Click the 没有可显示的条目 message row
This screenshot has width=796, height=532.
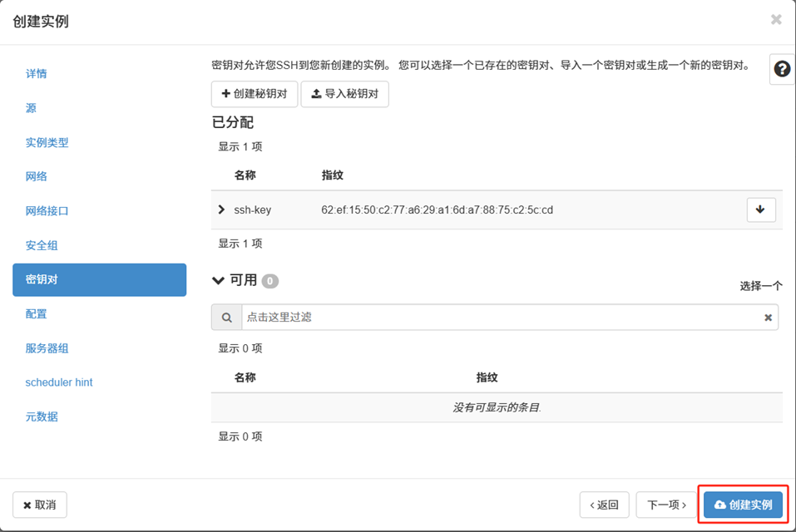click(x=497, y=407)
